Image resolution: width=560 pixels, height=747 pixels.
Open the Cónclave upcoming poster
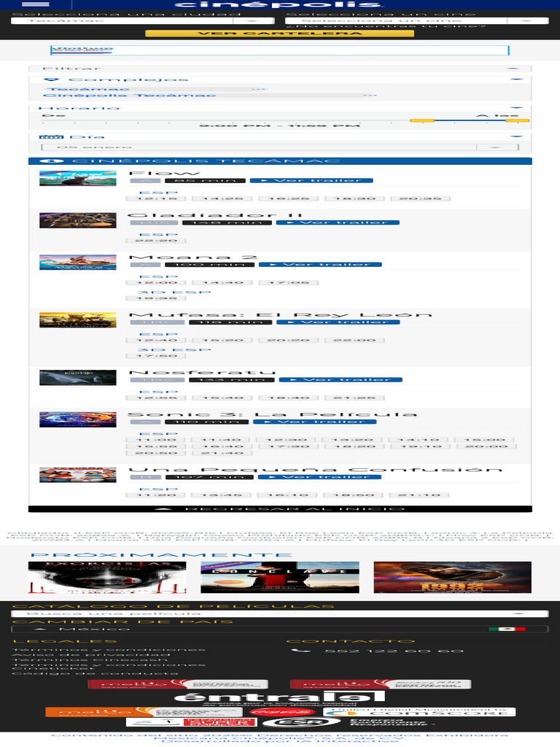pyautogui.click(x=280, y=578)
